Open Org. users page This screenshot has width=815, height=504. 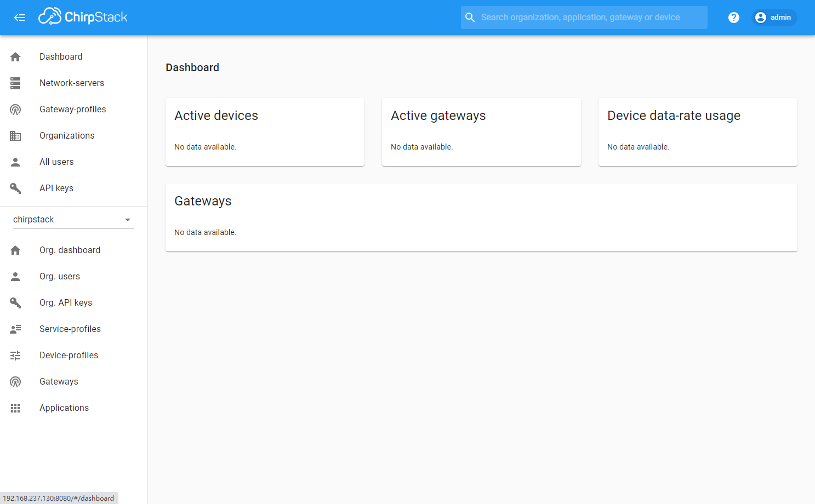pos(60,277)
